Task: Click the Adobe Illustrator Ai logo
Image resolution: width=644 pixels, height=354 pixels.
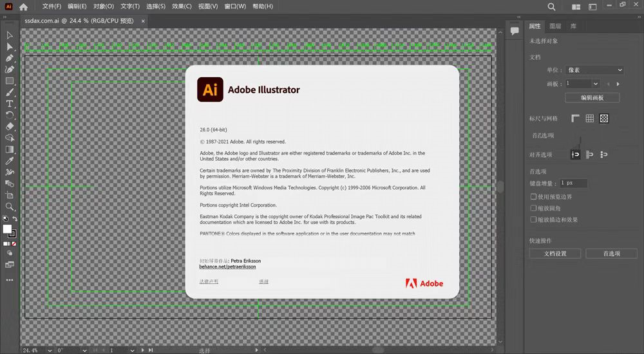Action: point(211,89)
